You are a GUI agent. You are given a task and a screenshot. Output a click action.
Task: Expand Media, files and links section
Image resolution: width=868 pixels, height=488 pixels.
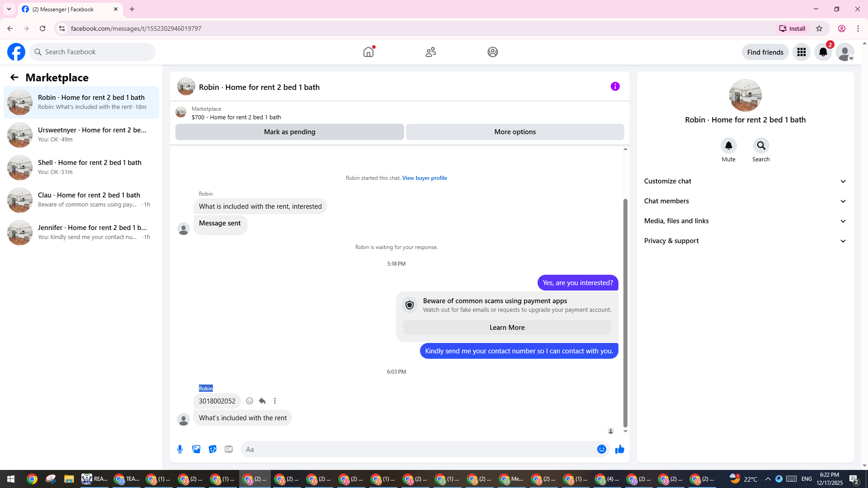pyautogui.click(x=745, y=221)
